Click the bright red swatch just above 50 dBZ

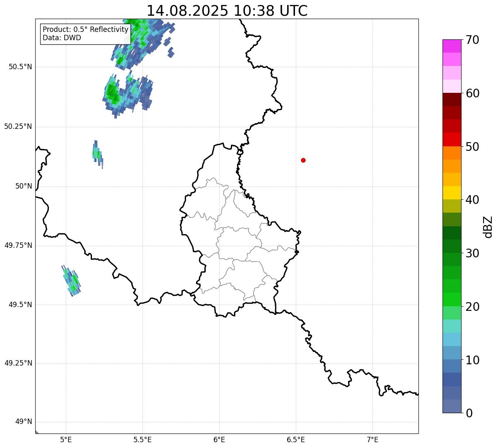click(x=452, y=140)
